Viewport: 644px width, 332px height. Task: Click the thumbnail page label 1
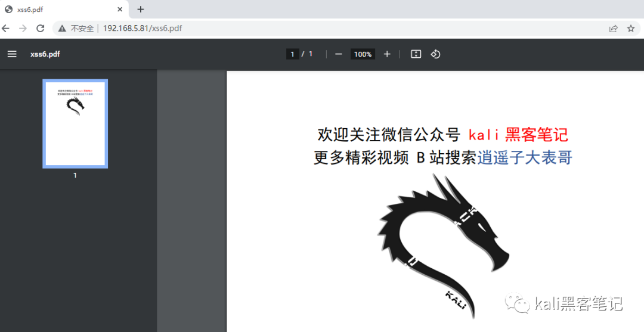[75, 175]
